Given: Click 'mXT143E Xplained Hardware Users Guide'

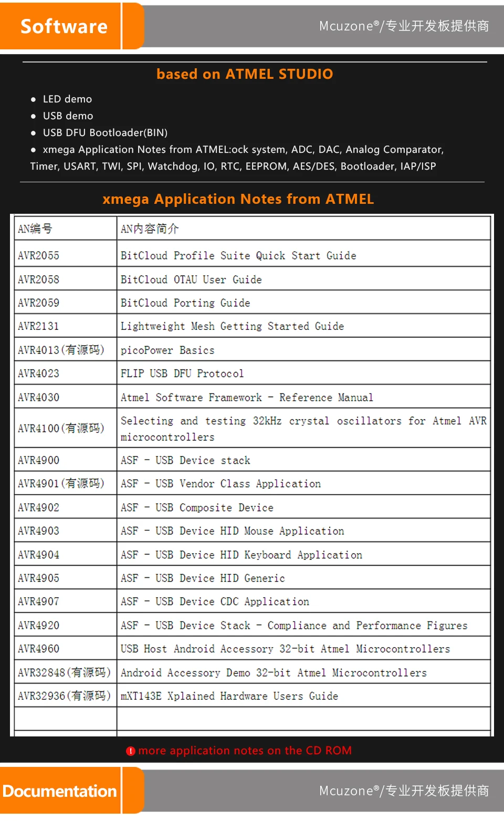Looking at the screenshot, I should [x=229, y=696].
